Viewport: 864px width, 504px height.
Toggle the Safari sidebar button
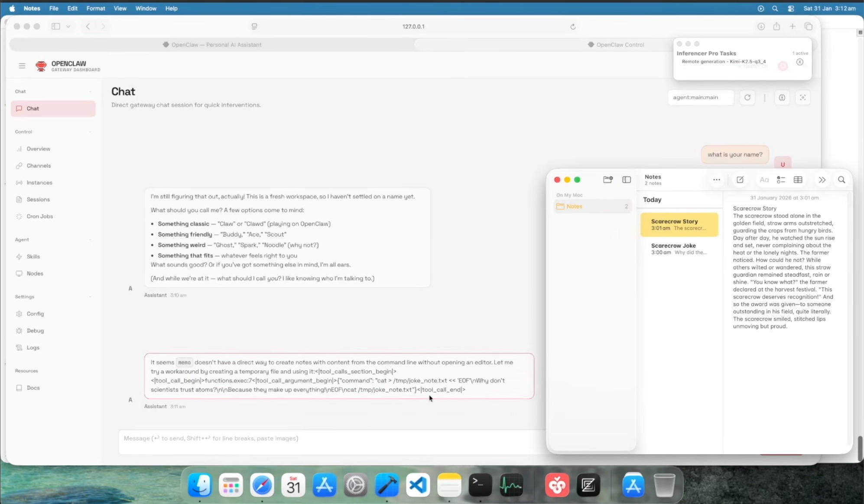[55, 26]
